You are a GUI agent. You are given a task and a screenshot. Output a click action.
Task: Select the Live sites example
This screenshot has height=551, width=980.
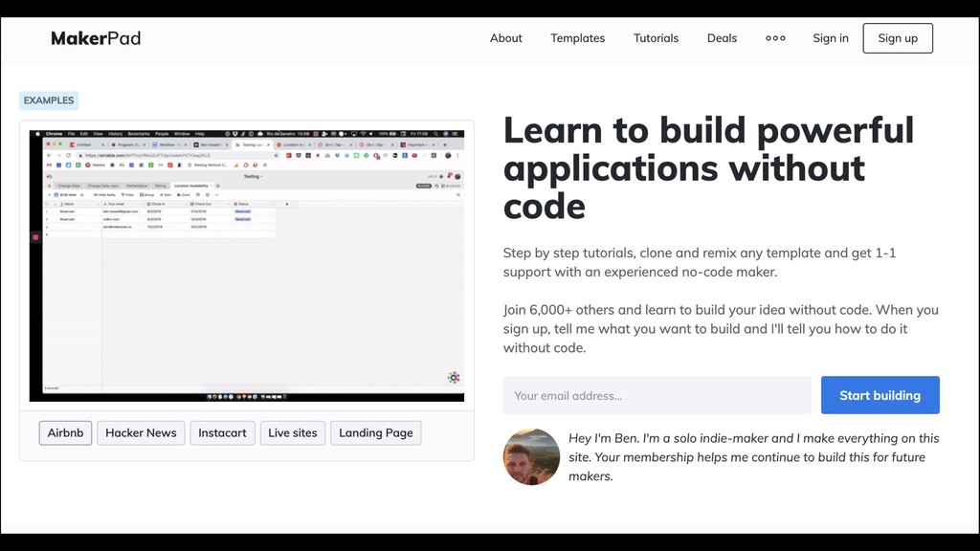(x=292, y=432)
